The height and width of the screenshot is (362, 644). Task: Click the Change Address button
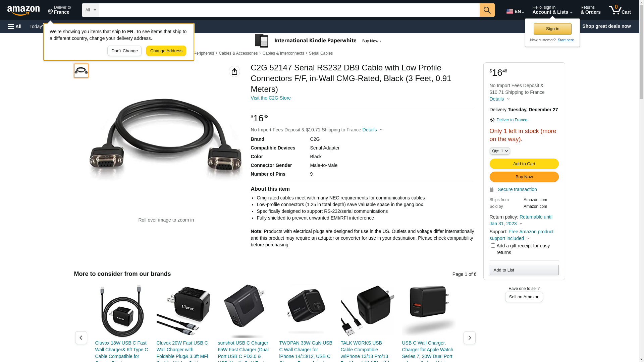(166, 51)
